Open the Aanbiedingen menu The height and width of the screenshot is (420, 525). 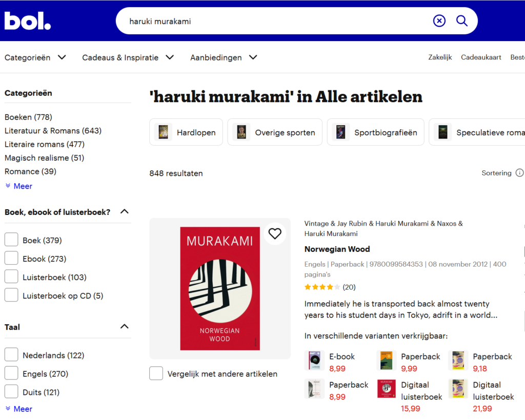click(x=224, y=57)
